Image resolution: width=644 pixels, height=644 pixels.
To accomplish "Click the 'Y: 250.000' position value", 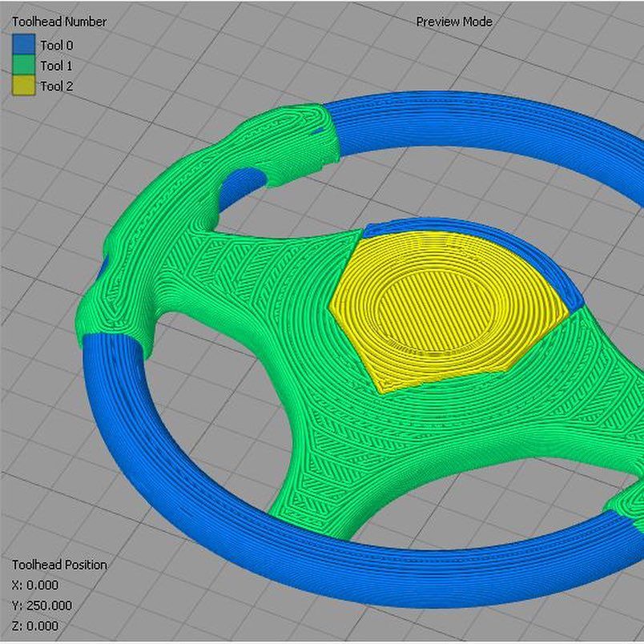I will tap(42, 606).
